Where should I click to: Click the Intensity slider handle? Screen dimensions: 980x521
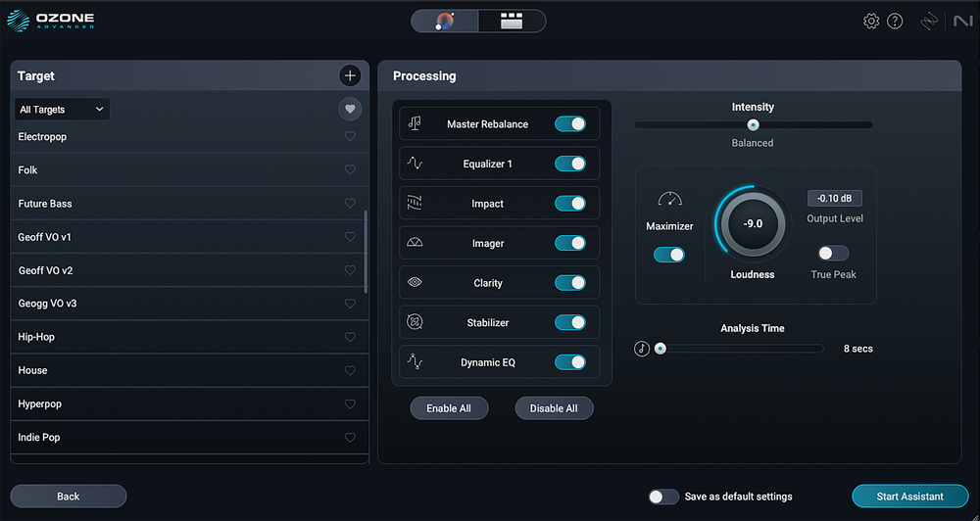753,124
